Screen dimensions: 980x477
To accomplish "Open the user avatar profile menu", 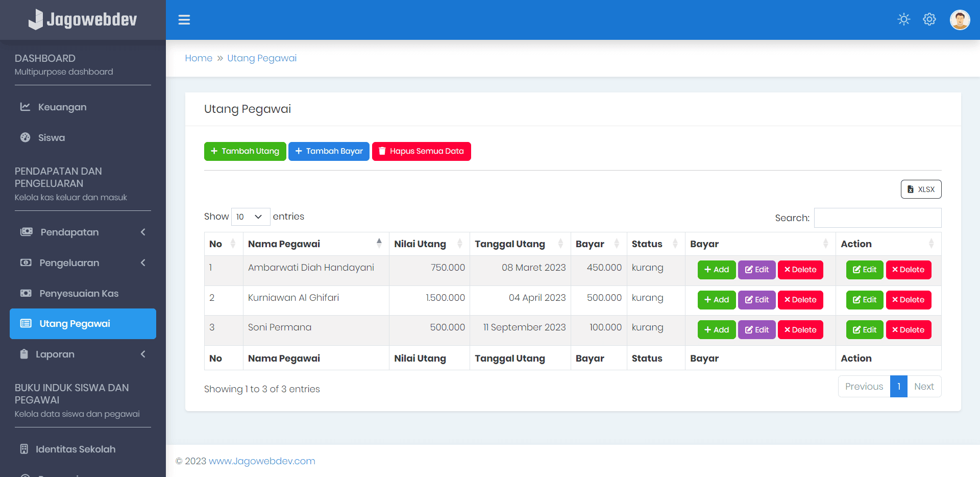I will coord(960,20).
